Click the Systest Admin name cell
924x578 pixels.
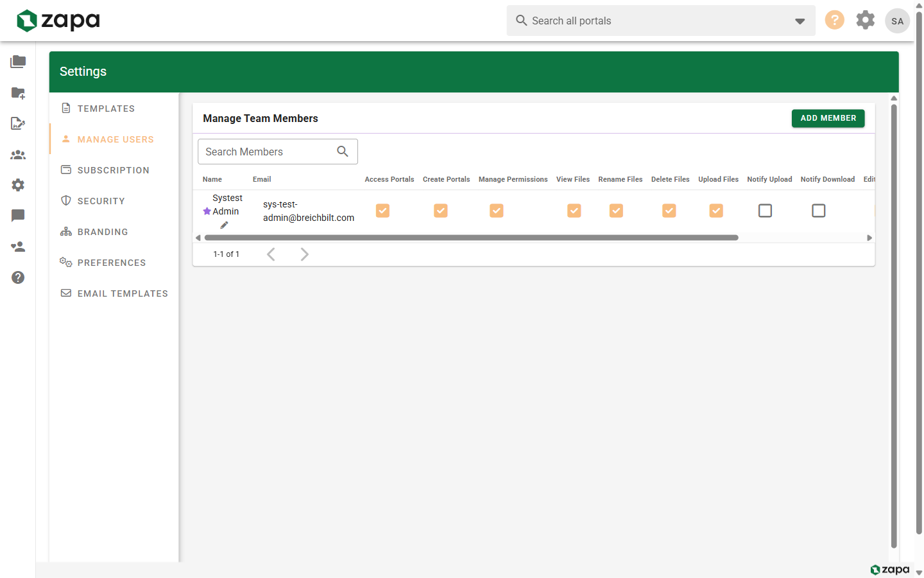click(227, 205)
